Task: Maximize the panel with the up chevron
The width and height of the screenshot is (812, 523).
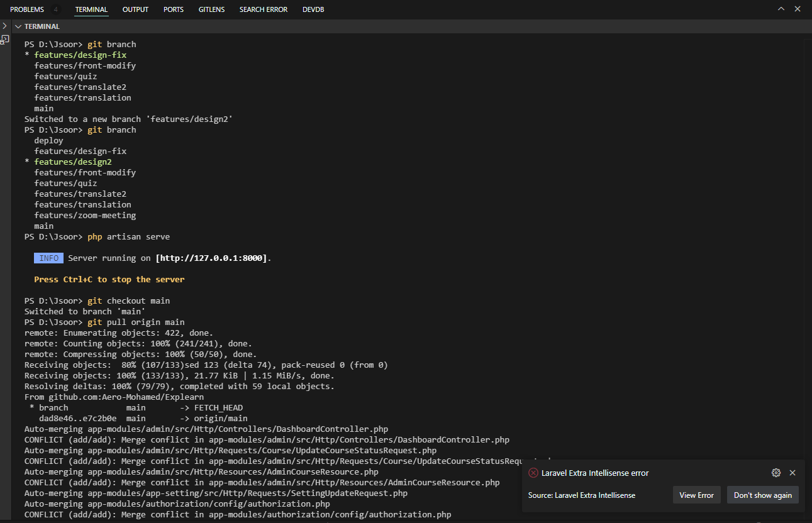Action: (781, 9)
